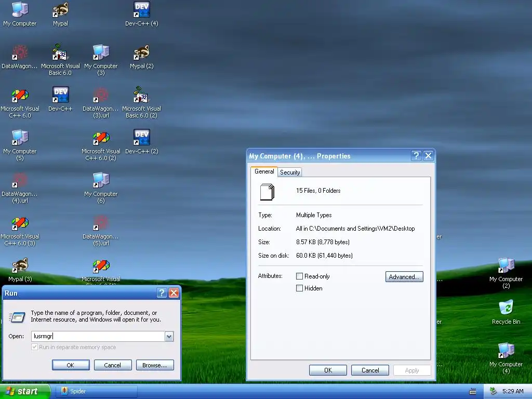
Task: Switch to the General tab
Action: pos(264,171)
